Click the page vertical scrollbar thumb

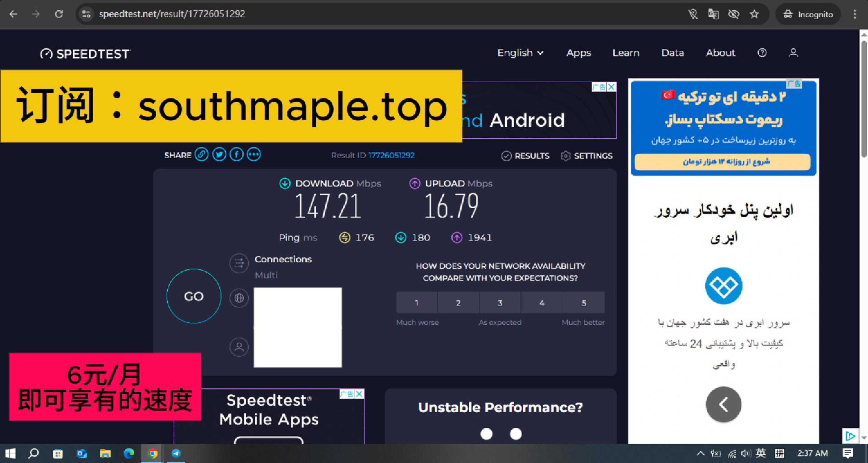864,99
